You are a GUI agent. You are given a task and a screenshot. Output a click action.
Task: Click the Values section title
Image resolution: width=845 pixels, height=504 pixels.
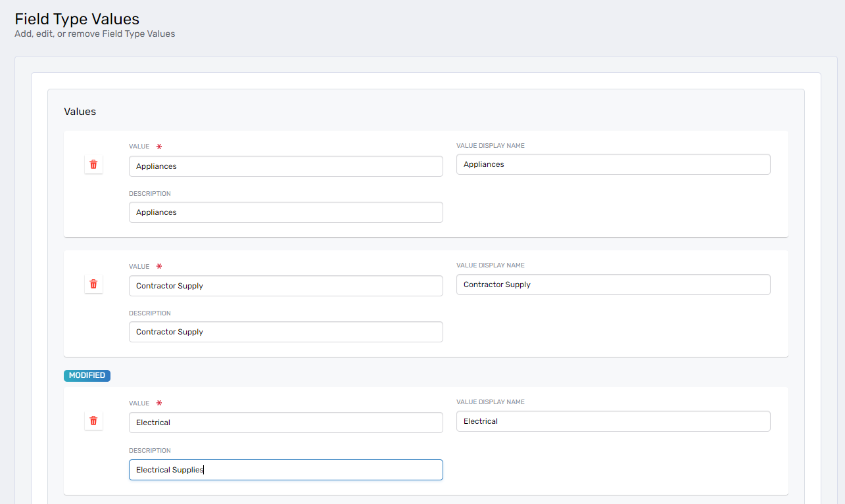pyautogui.click(x=80, y=112)
